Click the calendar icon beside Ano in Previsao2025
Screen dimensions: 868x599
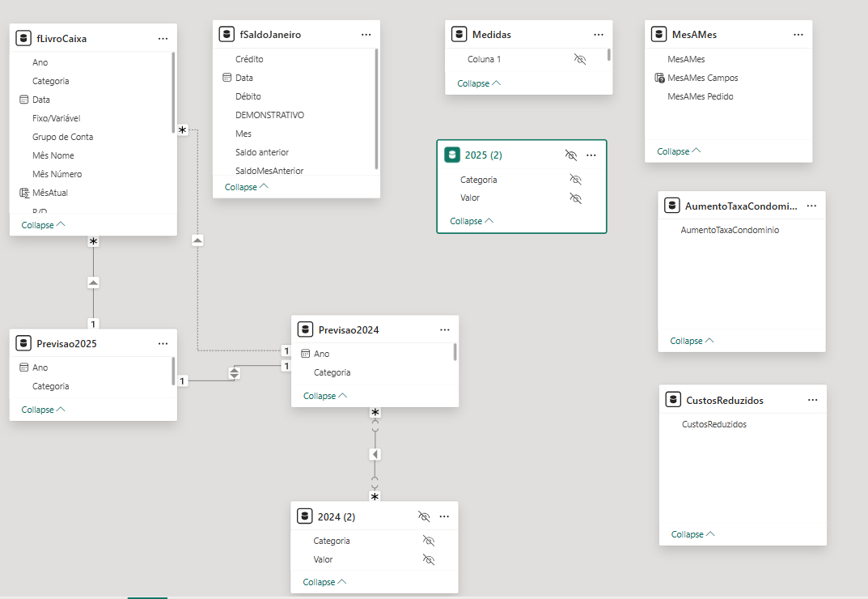(23, 367)
